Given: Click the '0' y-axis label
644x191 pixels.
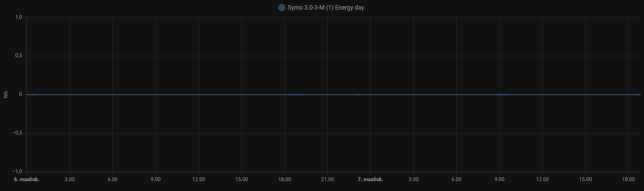Looking at the screenshot, I should pos(21,94).
